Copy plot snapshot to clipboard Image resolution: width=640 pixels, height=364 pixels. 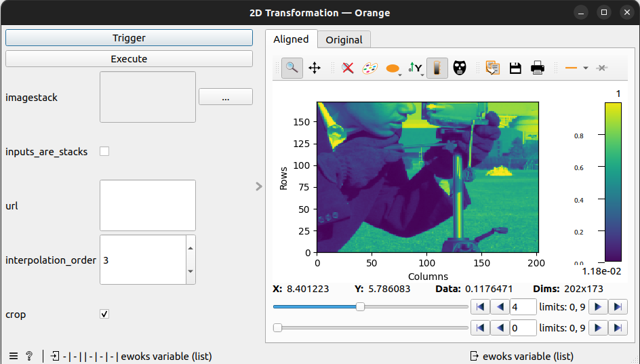point(493,68)
